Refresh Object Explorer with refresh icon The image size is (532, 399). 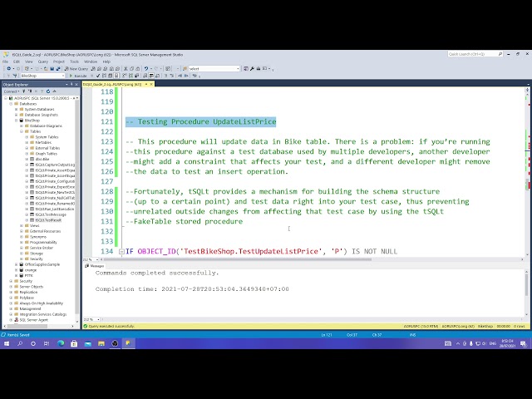coord(48,91)
